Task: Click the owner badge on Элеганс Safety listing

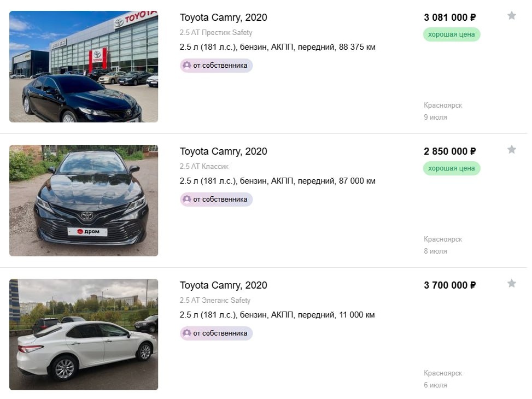Action: 216,333
